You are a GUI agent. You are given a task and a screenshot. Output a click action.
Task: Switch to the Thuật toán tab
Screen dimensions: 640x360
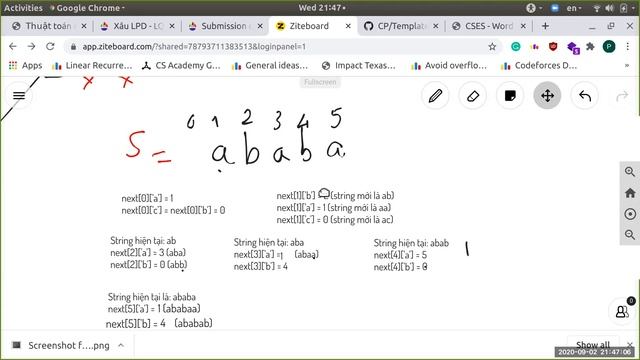(x=49, y=26)
